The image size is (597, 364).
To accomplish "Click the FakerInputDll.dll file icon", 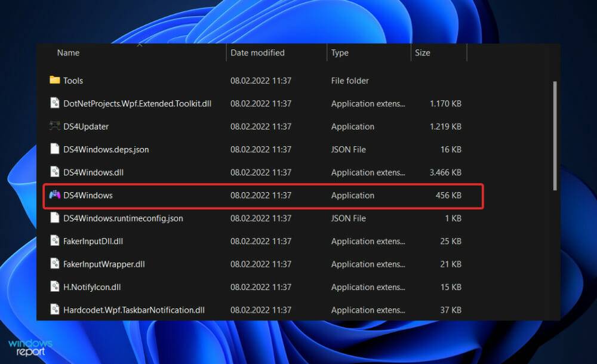I will tap(55, 240).
